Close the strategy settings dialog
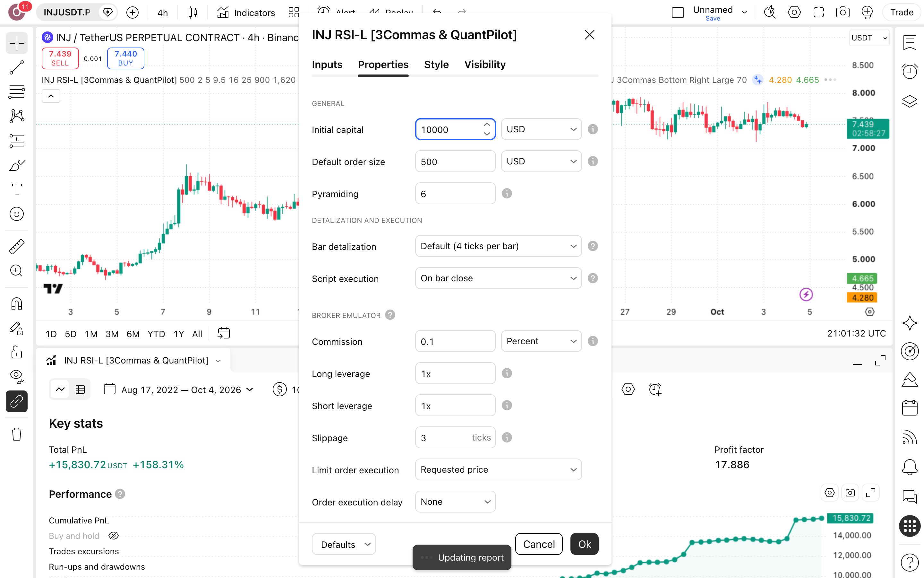This screenshot has height=578, width=924. point(589,35)
